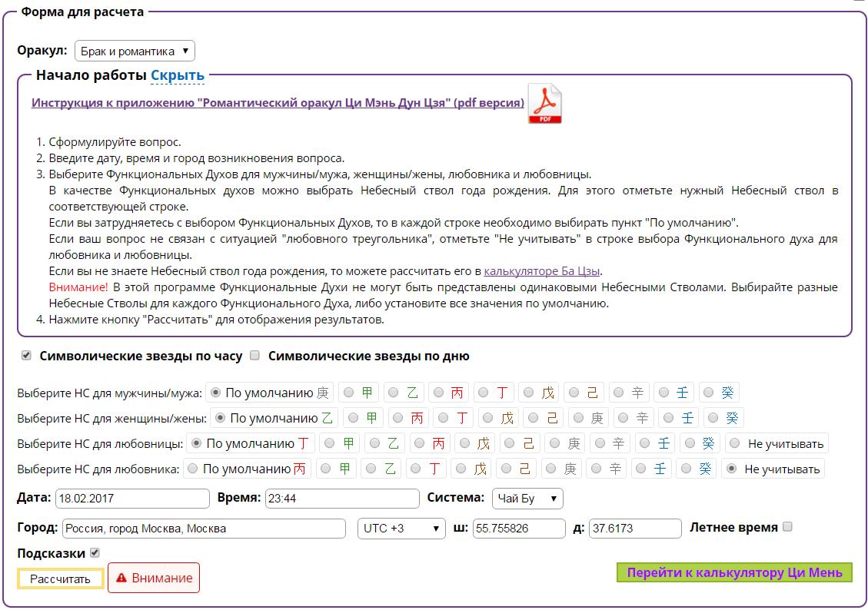Toggle Символические звезды по часу checkbox
Screen dimensions: 868x610
pos(26,355)
